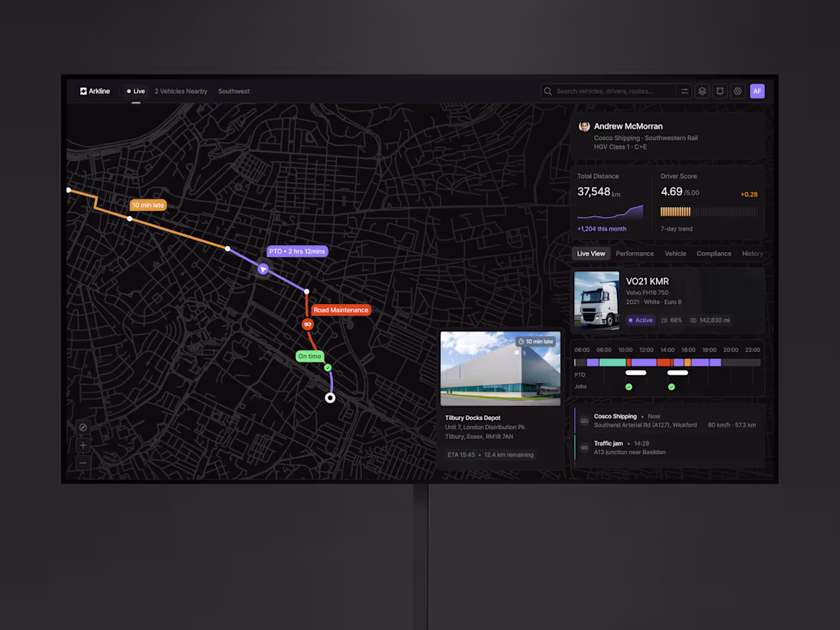Open the Vehicle tab
This screenshot has height=630, width=840.
[x=675, y=254]
